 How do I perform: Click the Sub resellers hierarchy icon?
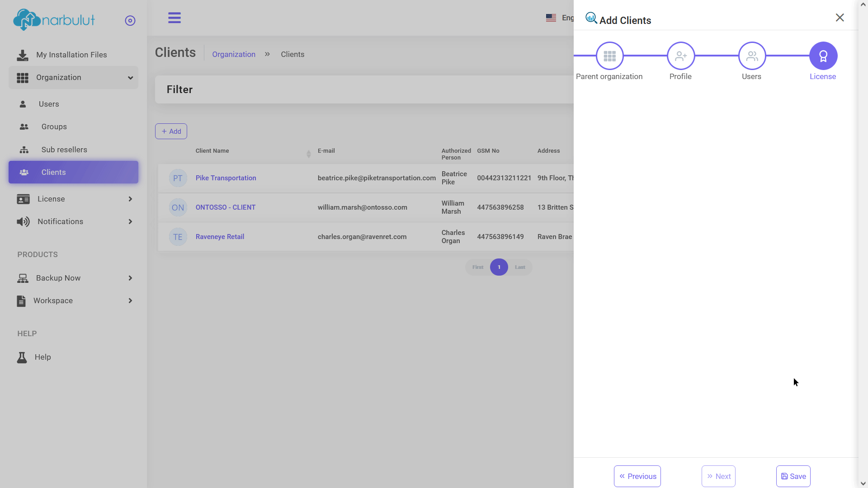click(24, 150)
